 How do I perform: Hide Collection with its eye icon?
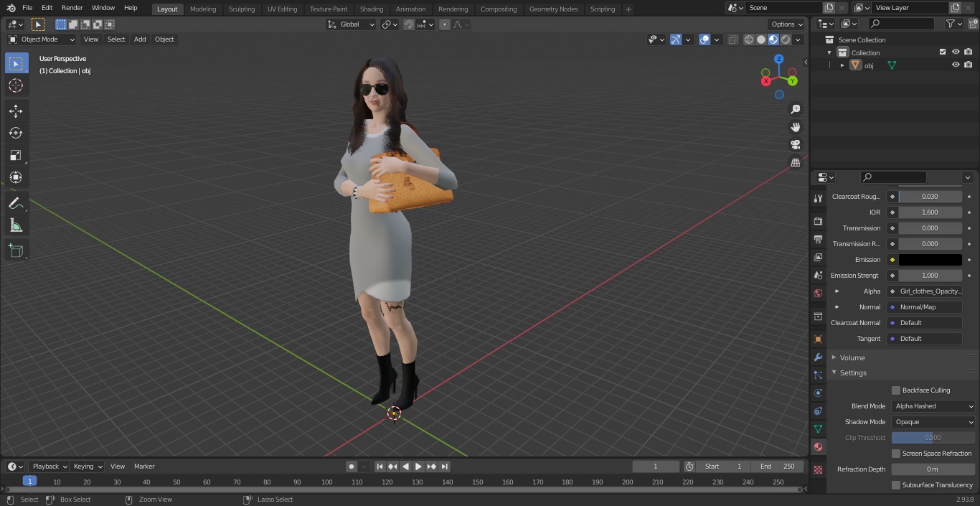(x=956, y=52)
